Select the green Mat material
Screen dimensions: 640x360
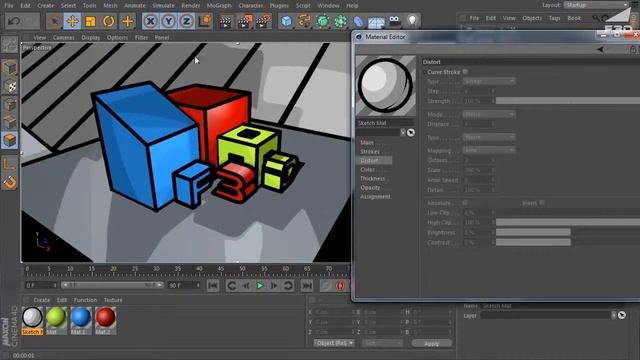point(56,321)
